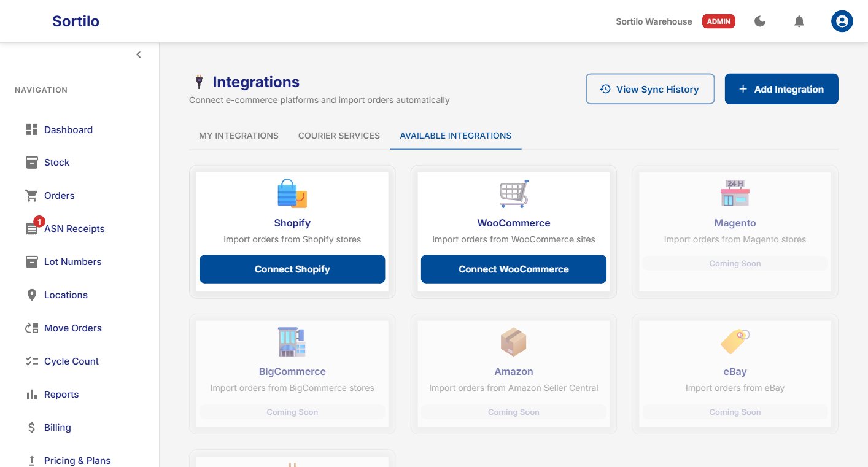Open the user account avatar menu

click(842, 21)
